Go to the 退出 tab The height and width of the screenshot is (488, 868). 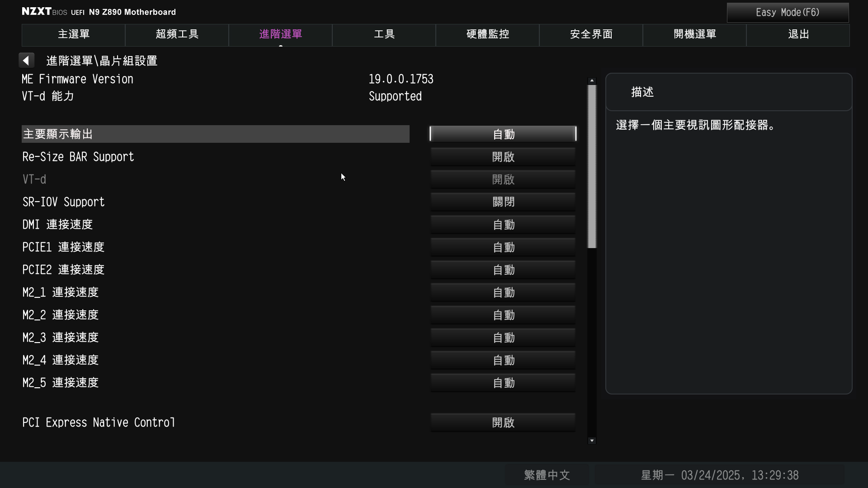798,34
